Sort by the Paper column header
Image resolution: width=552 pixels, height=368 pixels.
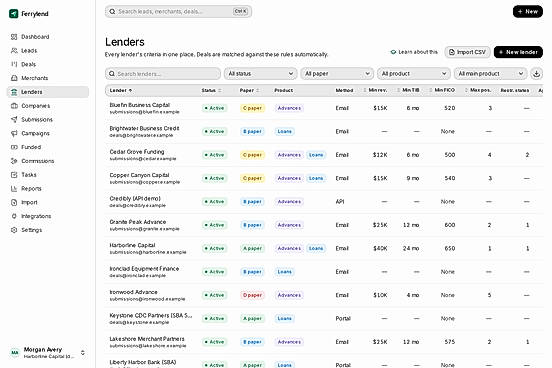click(249, 91)
